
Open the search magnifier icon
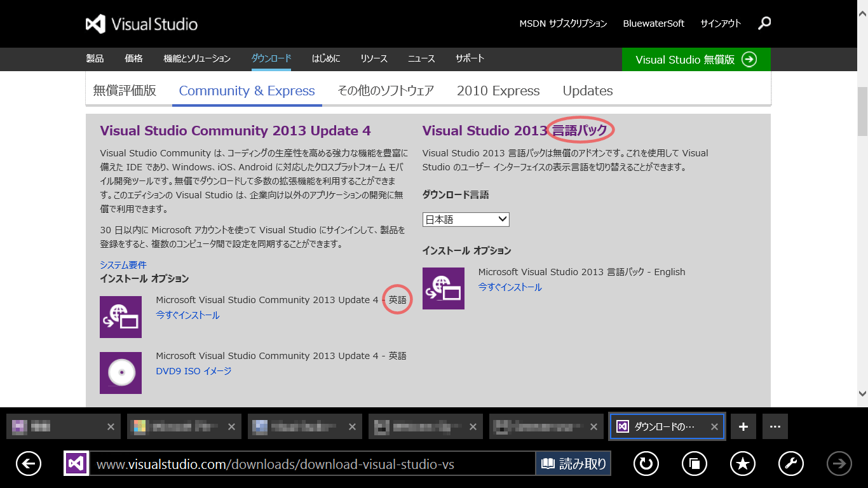pyautogui.click(x=765, y=24)
